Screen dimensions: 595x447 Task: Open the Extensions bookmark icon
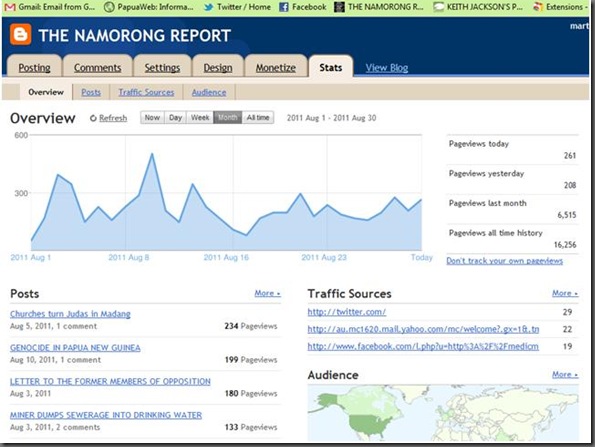(538, 7)
